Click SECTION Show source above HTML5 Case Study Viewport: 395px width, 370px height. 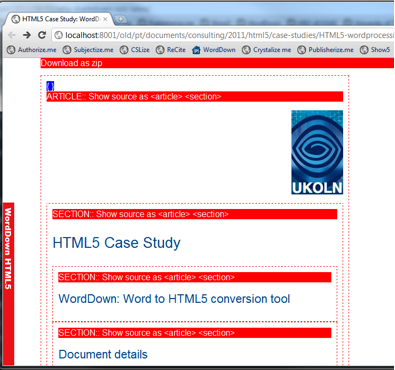(x=195, y=214)
